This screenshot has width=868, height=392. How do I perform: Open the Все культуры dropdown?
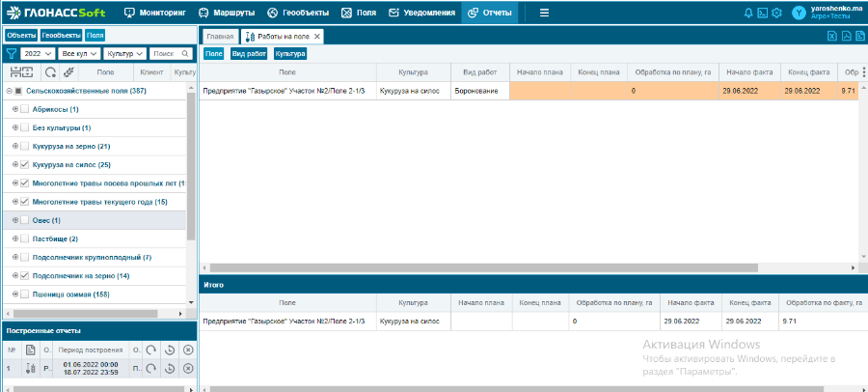tap(78, 54)
